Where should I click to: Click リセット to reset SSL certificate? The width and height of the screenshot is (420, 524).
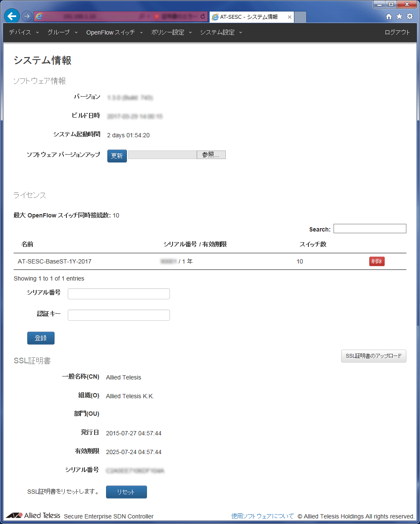point(126,492)
